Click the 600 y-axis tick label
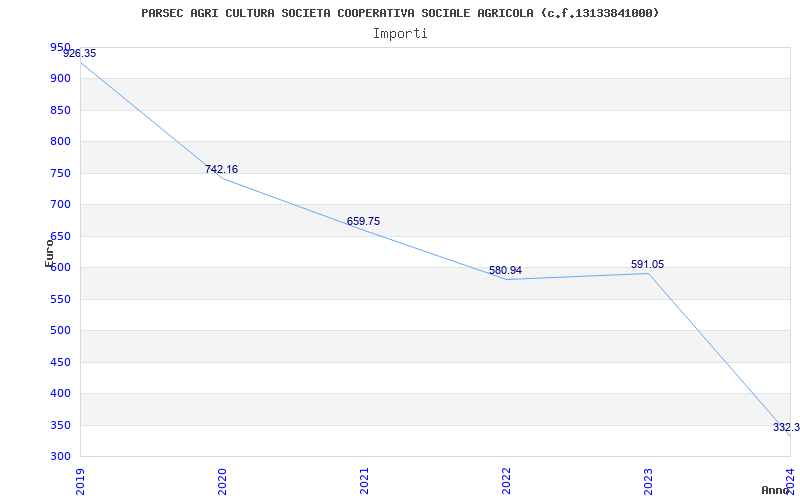Screen dimensions: 800x500 [60, 268]
